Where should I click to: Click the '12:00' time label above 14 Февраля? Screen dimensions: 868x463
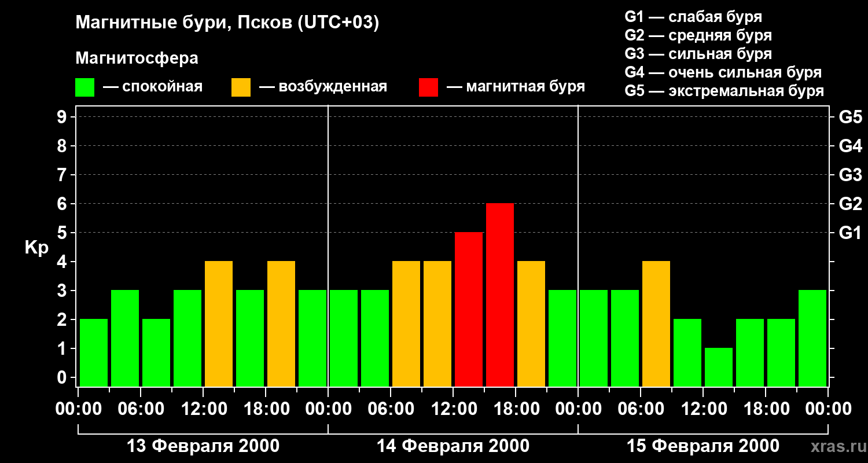click(x=453, y=409)
